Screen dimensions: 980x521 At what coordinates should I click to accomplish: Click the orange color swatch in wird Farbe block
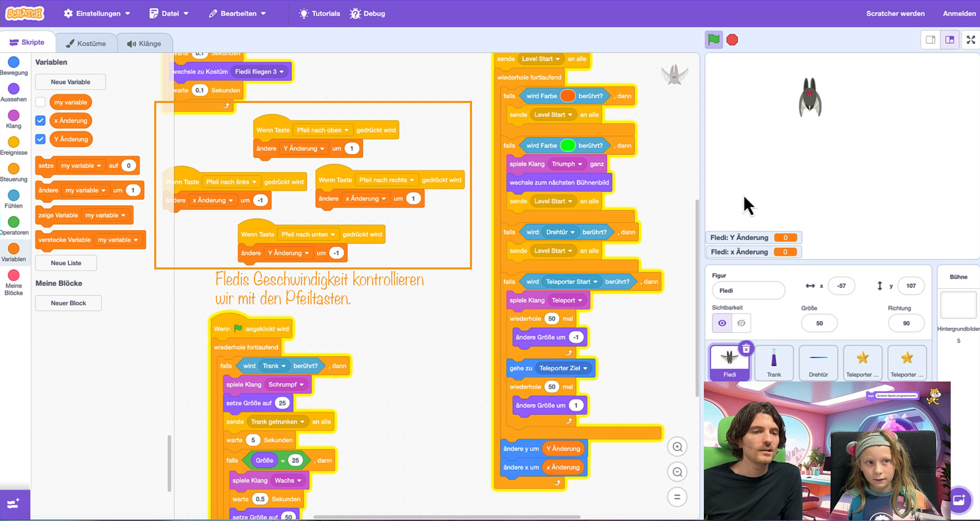(x=567, y=96)
